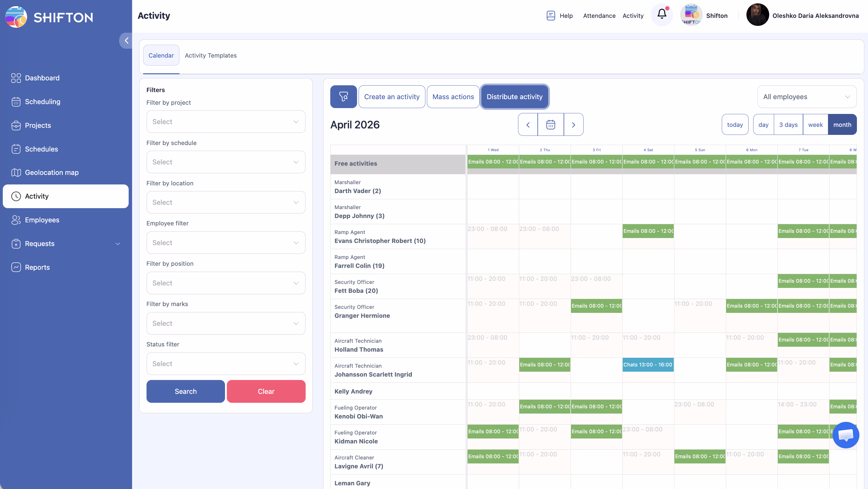Open Scheduling in the sidebar menu
Screen dimensions: 868x489
(42, 102)
